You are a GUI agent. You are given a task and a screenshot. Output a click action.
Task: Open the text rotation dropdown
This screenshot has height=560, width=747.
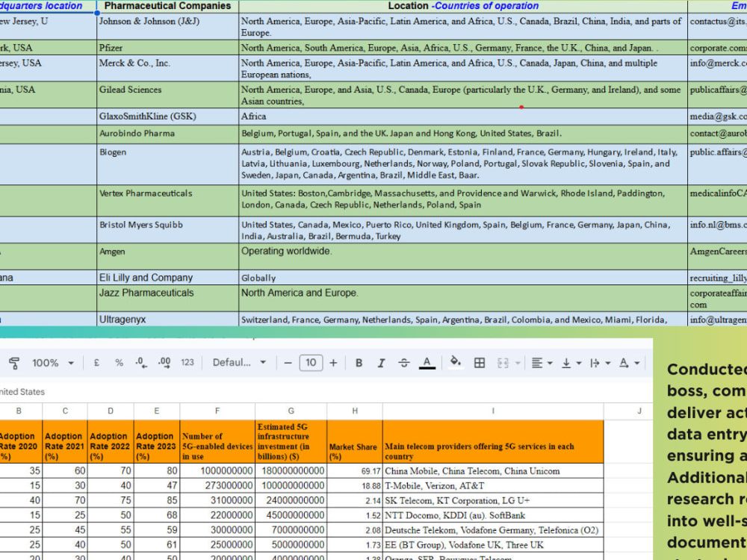click(629, 364)
